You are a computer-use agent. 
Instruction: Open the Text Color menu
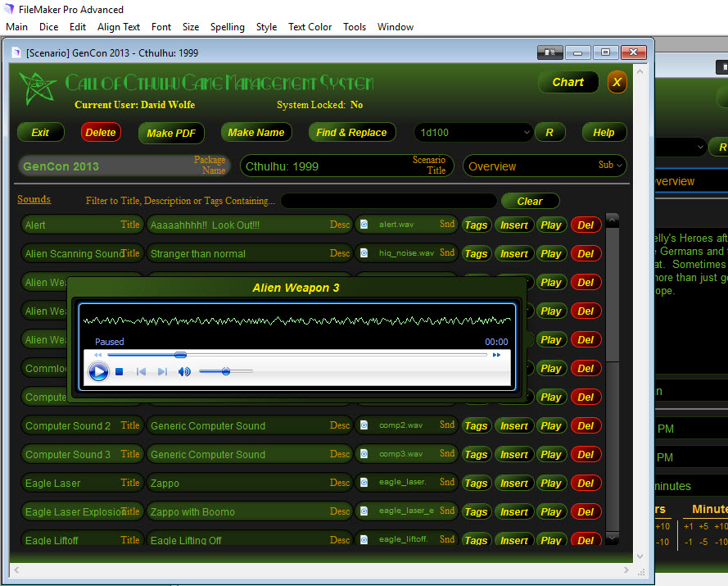point(310,27)
